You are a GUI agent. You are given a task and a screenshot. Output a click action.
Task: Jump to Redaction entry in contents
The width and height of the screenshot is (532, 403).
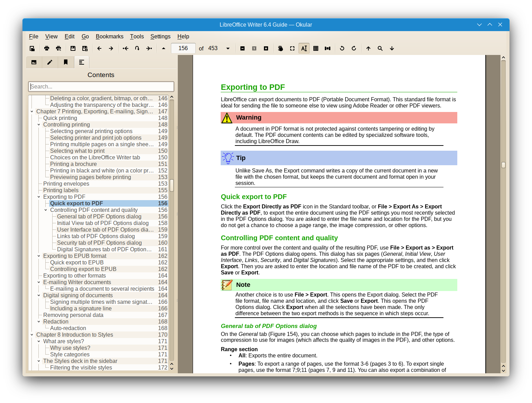[56, 321]
